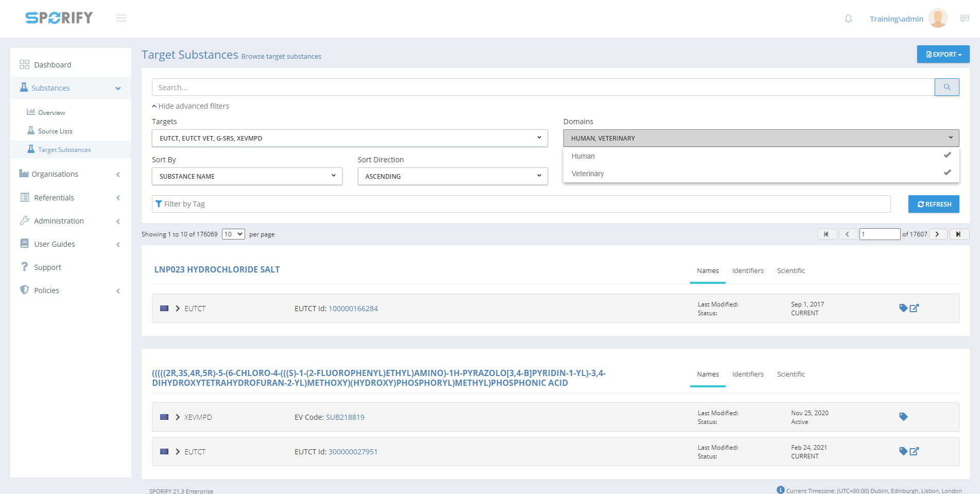Go to last page of results
Screen dimensions: 980x494
click(958, 234)
